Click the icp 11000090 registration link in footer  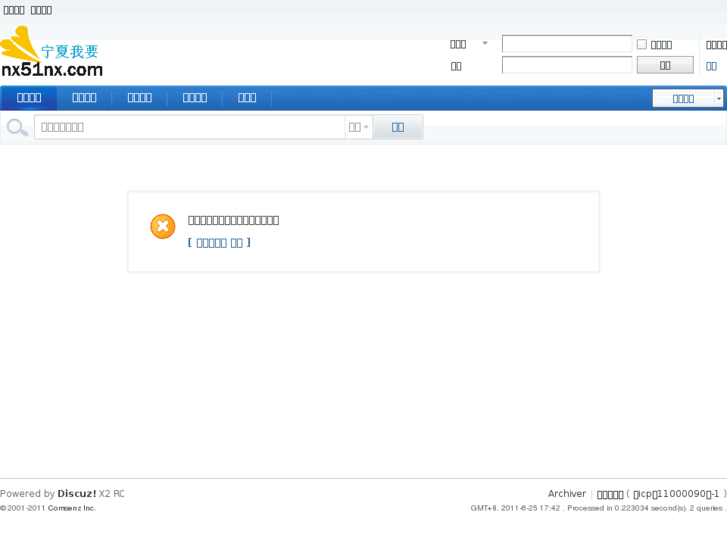click(676, 494)
